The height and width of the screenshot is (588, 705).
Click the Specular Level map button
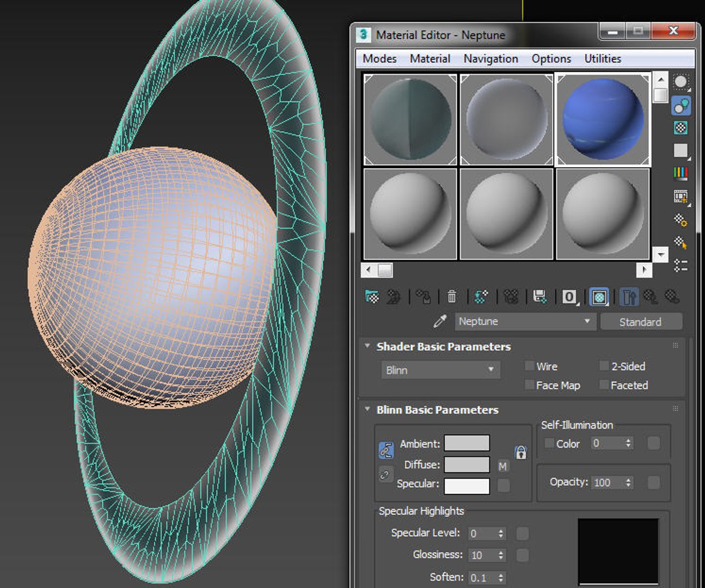pos(522,534)
